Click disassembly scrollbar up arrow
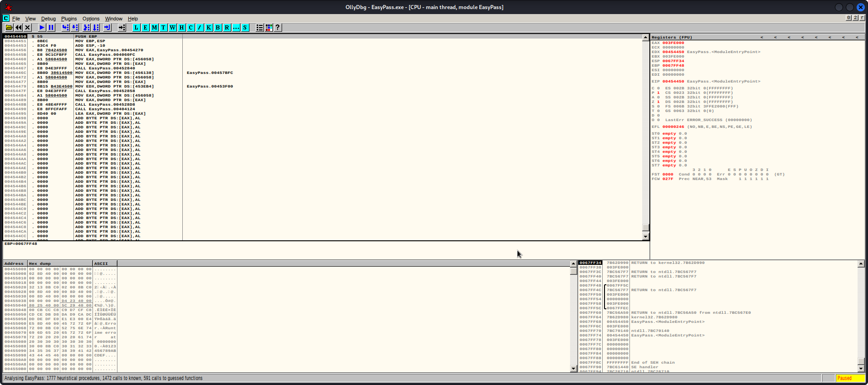Screen dimensions: 868x385 (646, 38)
